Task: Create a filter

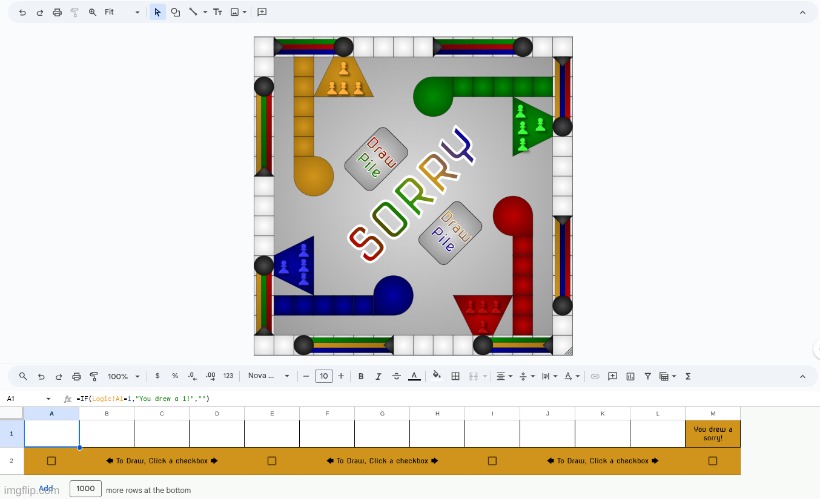Action: (x=647, y=376)
